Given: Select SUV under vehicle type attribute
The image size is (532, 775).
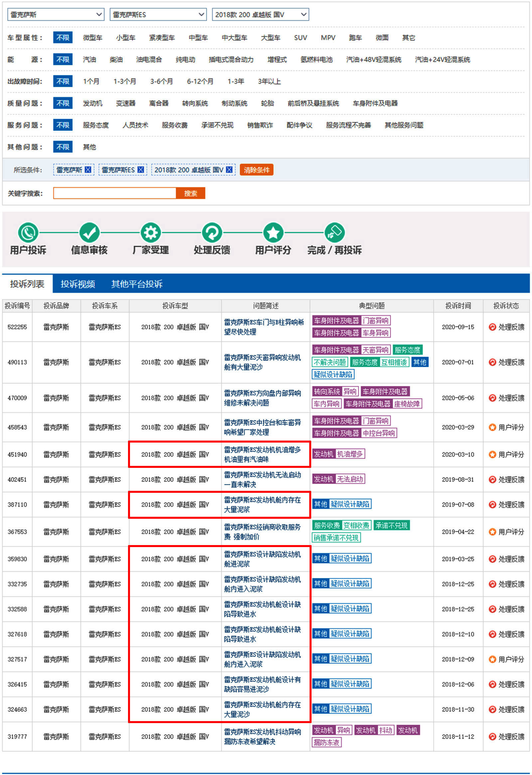Looking at the screenshot, I should tap(300, 38).
